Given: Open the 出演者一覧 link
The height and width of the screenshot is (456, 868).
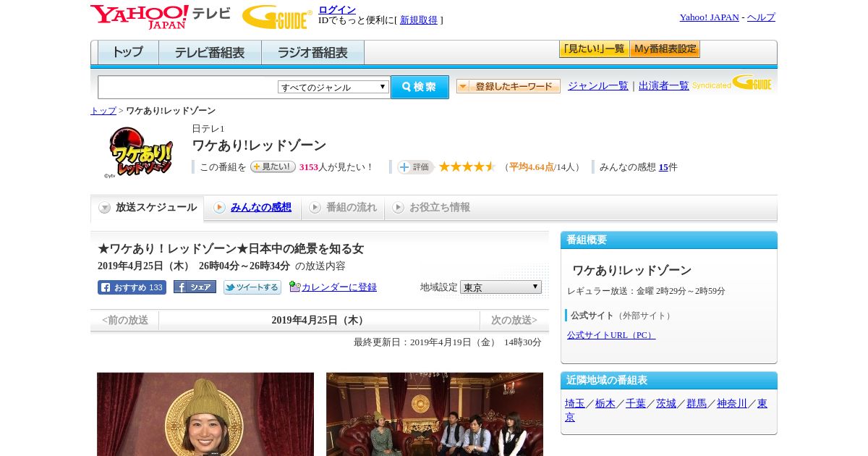Looking at the screenshot, I should coord(664,86).
